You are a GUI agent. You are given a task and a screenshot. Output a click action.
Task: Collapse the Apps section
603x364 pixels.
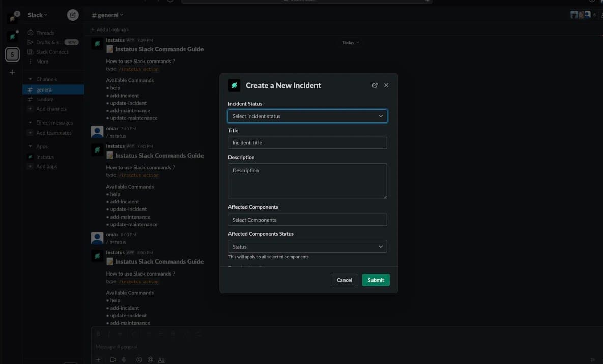pos(31,146)
